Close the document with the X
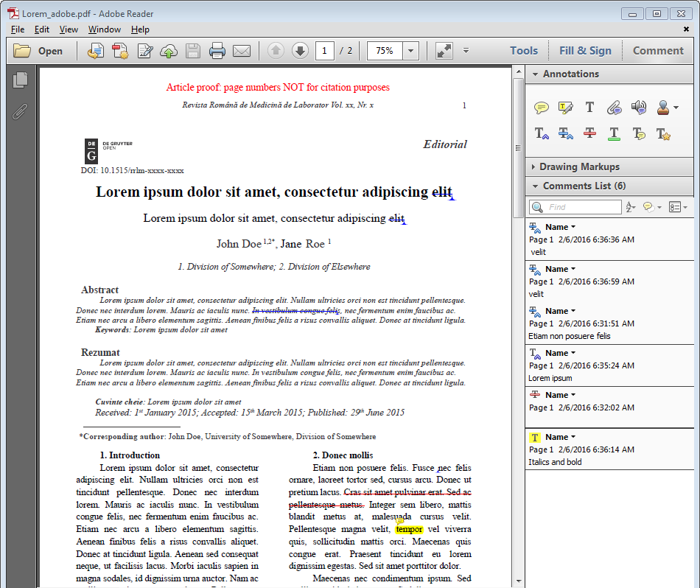 [x=686, y=29]
